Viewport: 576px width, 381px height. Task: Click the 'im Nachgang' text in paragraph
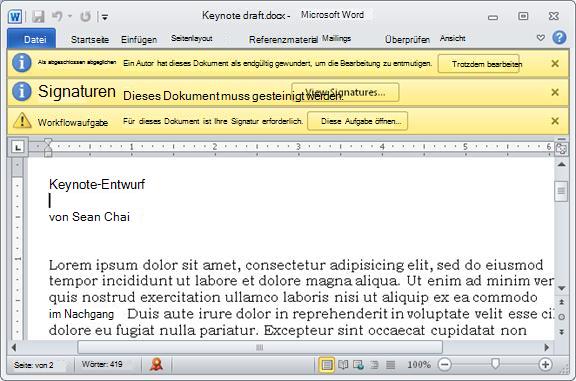[x=81, y=314]
